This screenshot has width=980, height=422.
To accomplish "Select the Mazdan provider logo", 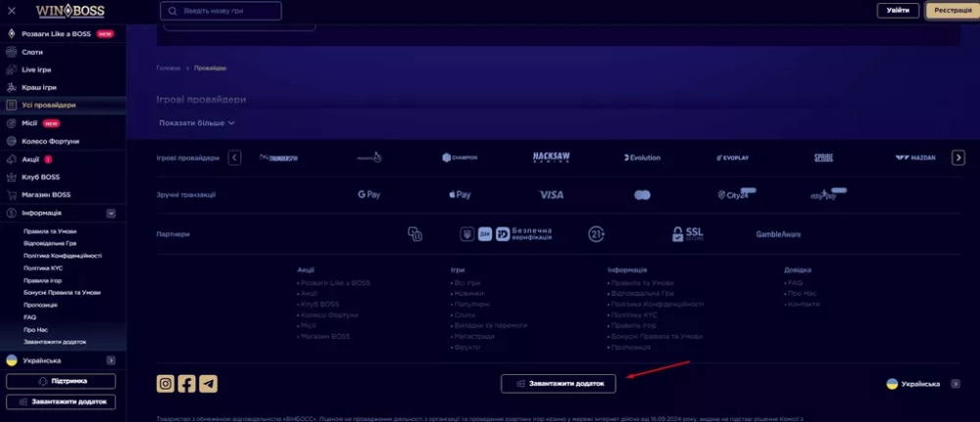I will 915,158.
